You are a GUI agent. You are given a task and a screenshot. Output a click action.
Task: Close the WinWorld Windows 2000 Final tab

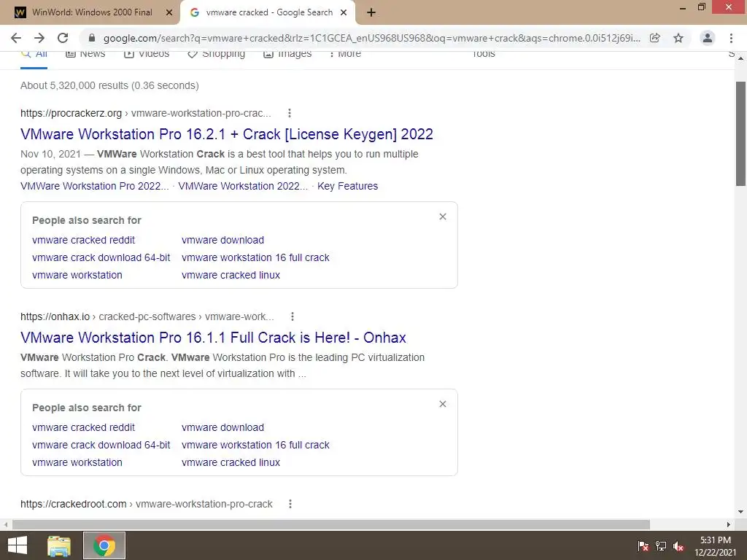click(169, 12)
